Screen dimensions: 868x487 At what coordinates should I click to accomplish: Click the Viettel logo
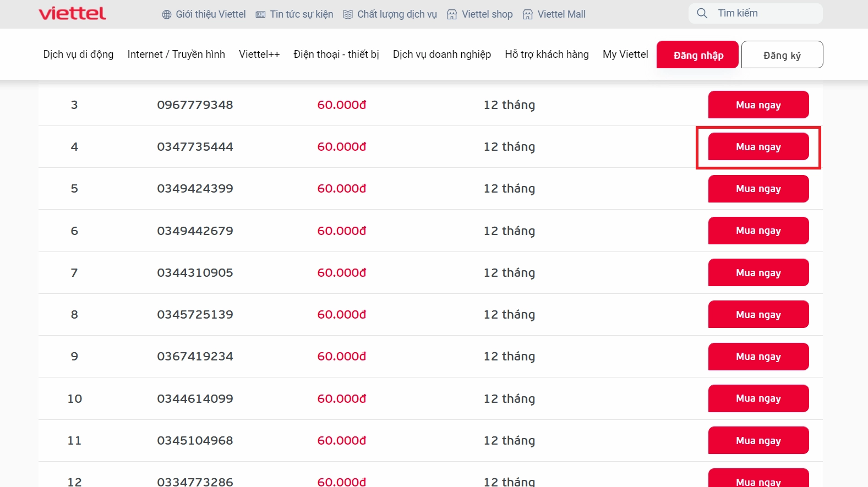point(72,13)
